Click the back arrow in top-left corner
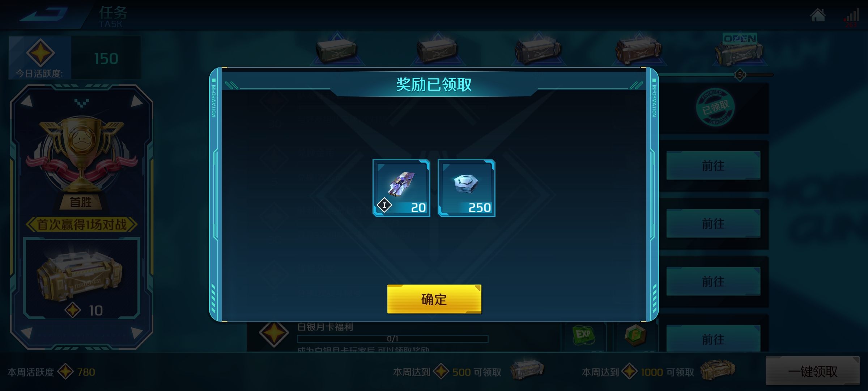 [x=44, y=14]
